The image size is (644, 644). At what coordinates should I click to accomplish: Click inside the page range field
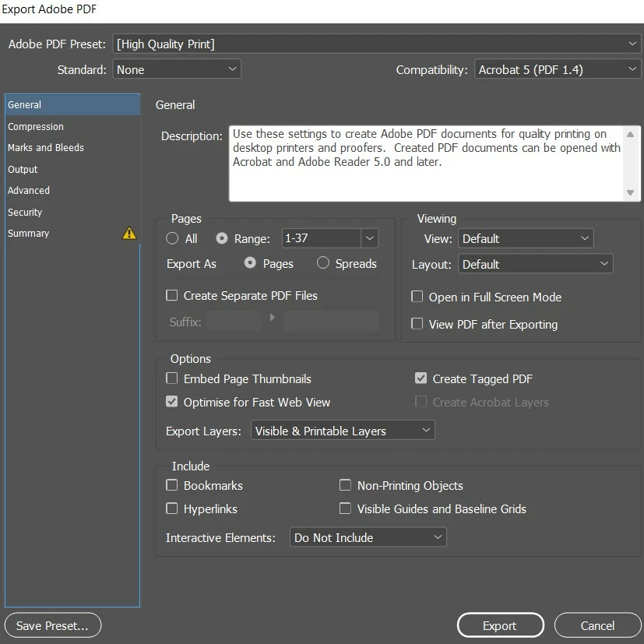[x=321, y=238]
